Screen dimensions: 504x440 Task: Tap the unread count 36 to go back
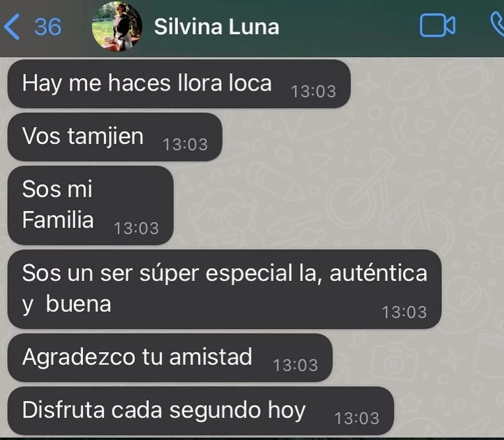(x=48, y=27)
